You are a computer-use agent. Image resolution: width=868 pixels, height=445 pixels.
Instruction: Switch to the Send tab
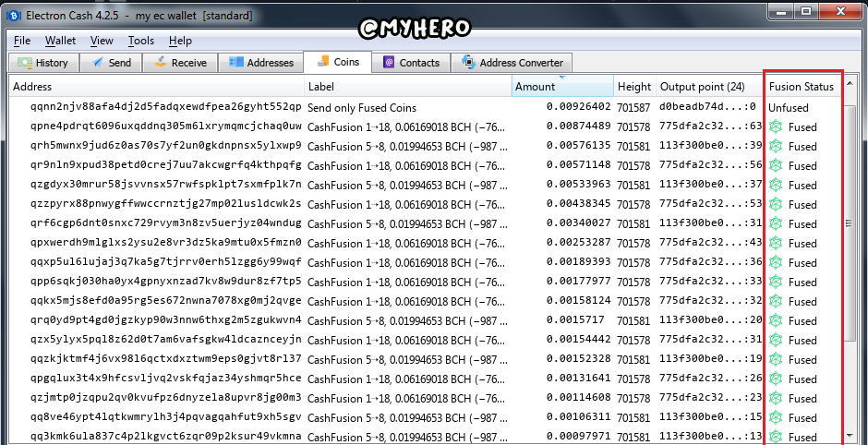[x=111, y=63]
